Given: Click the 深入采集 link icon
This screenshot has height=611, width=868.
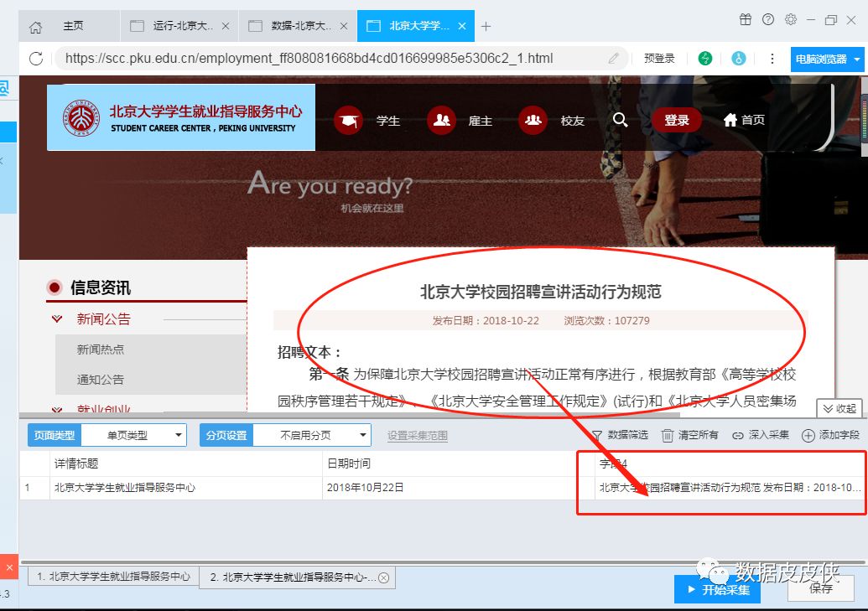Looking at the screenshot, I should point(737,436).
